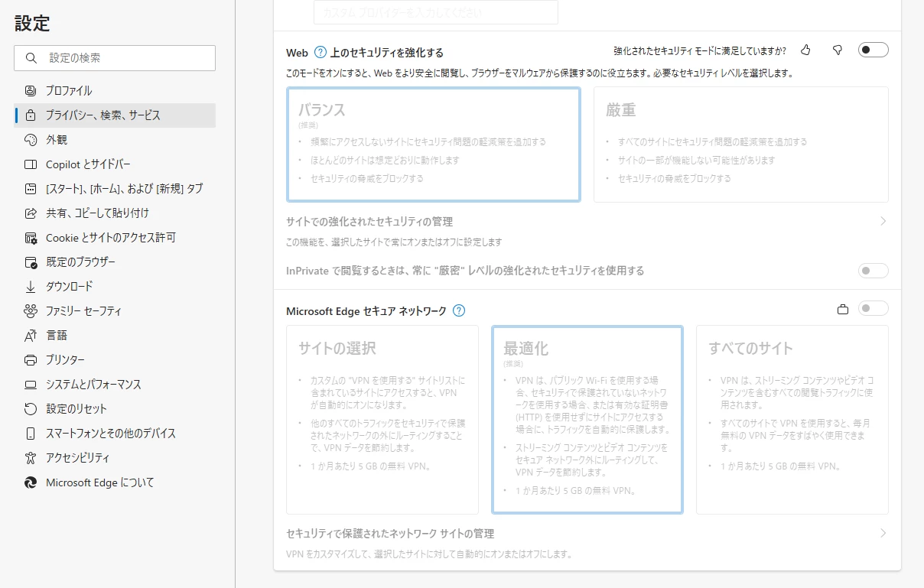This screenshot has height=588, width=924.
Task: Select the すべてのサイト VPN mode card
Action: pos(792,420)
